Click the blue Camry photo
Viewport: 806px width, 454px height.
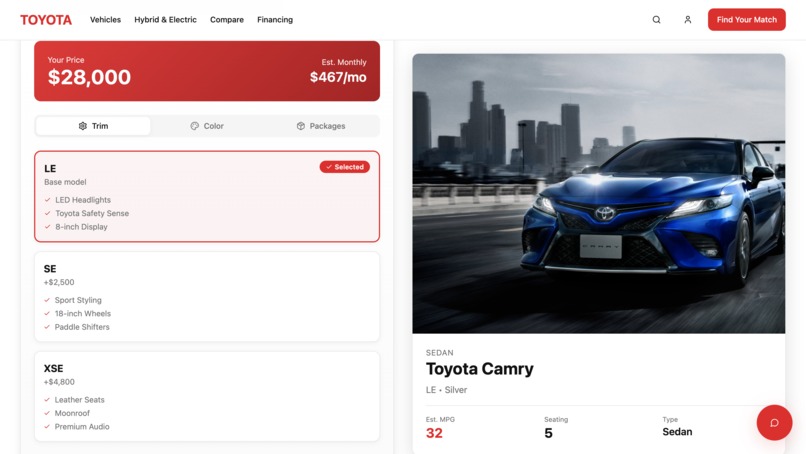pyautogui.click(x=598, y=193)
